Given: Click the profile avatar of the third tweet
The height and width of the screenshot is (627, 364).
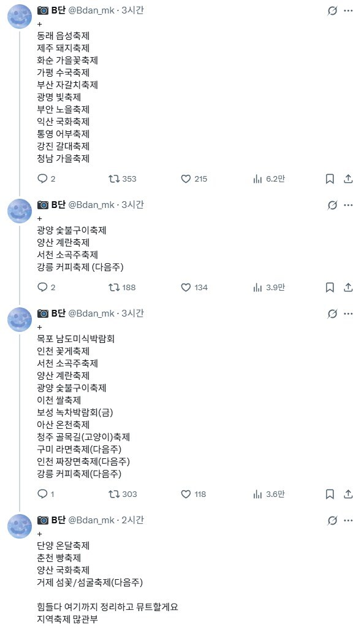Looking at the screenshot, I should pos(19,320).
